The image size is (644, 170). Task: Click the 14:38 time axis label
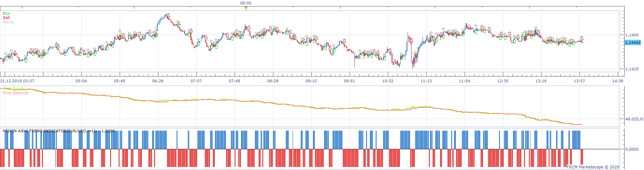pos(618,81)
